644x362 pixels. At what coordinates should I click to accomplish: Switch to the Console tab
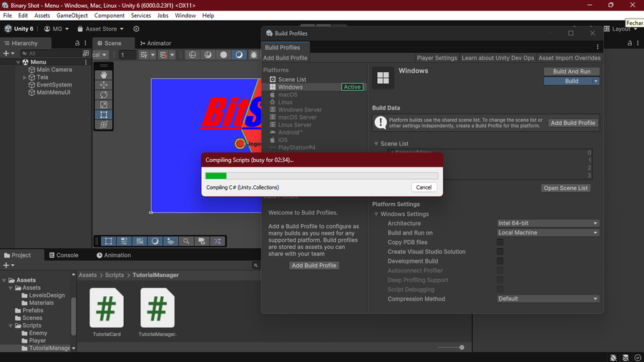coord(64,255)
